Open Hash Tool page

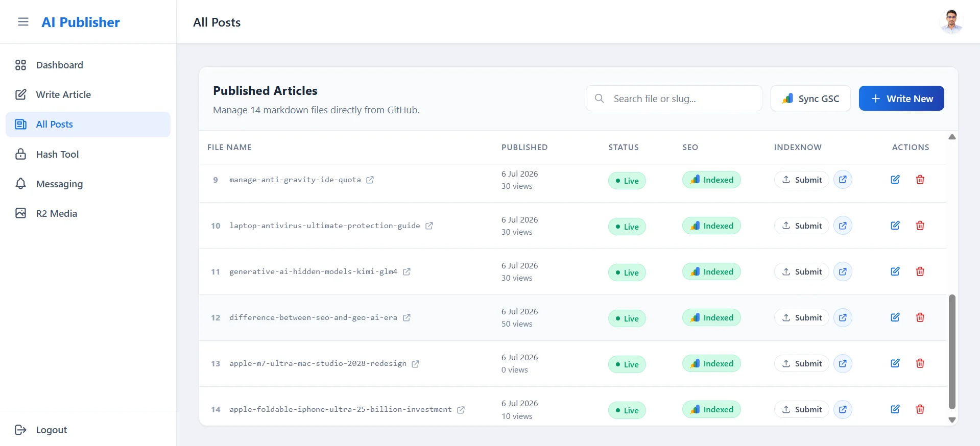point(88,154)
